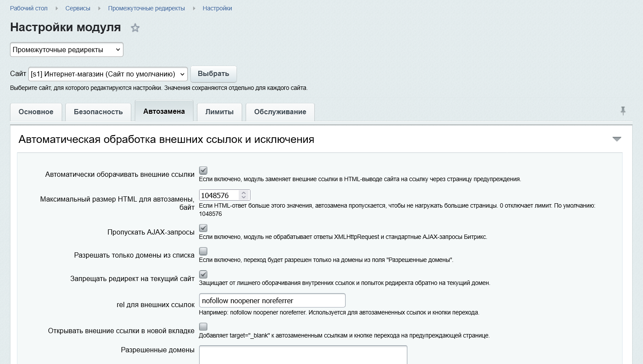The width and height of the screenshot is (643, 364).
Task: Enable allowing only domains from list
Action: [203, 251]
